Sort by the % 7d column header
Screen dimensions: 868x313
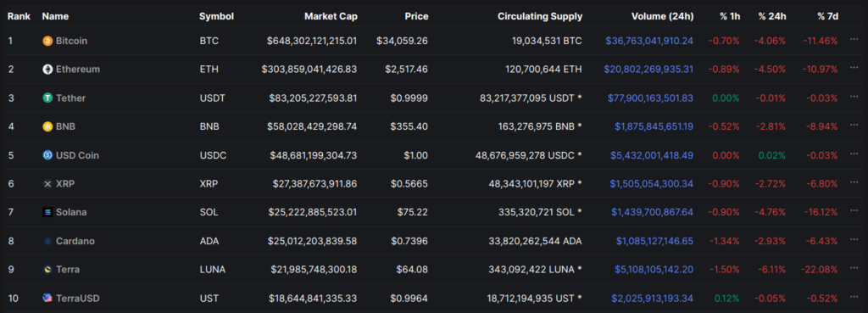(827, 17)
